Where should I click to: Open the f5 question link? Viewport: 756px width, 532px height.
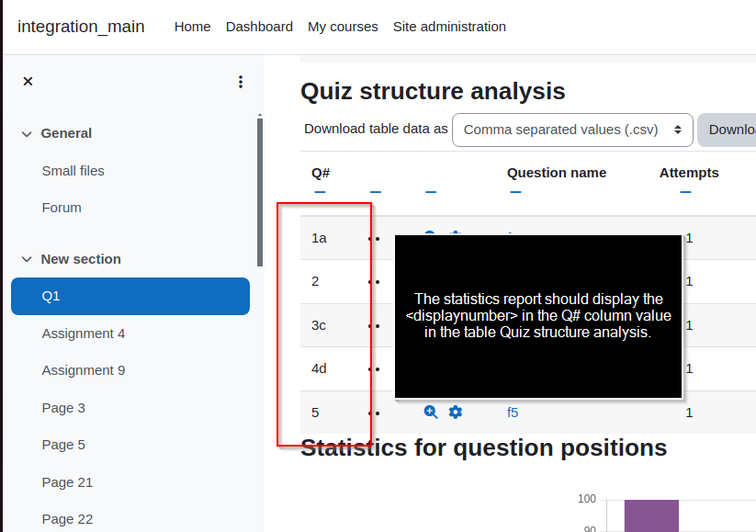click(x=513, y=413)
